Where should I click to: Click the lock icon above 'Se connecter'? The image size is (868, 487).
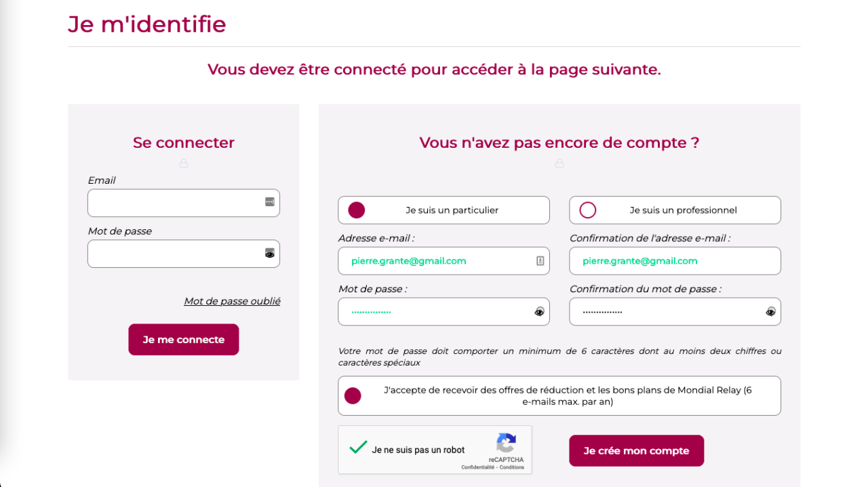(x=183, y=163)
